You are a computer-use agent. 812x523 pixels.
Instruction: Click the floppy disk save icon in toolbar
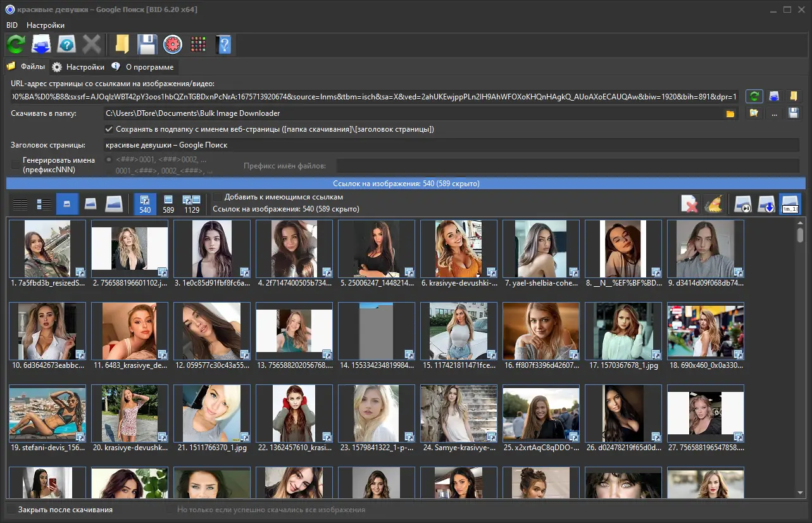[147, 44]
